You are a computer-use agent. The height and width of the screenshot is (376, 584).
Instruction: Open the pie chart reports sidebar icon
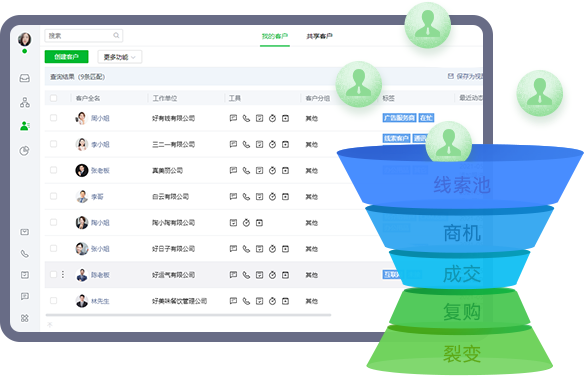(25, 151)
